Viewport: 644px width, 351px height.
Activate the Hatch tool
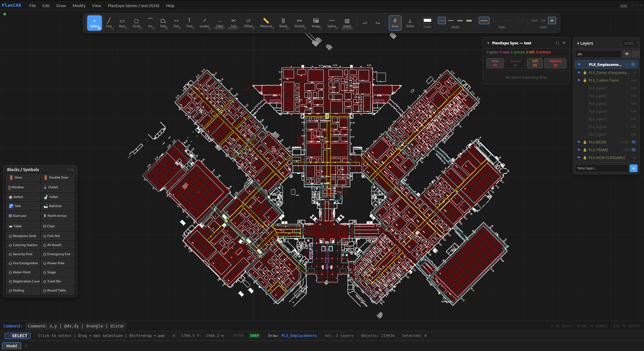pos(347,23)
